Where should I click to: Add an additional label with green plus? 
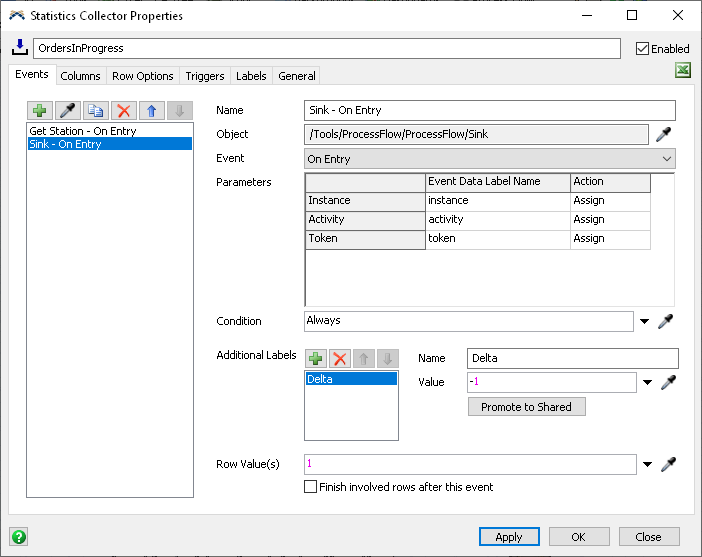coord(316,358)
